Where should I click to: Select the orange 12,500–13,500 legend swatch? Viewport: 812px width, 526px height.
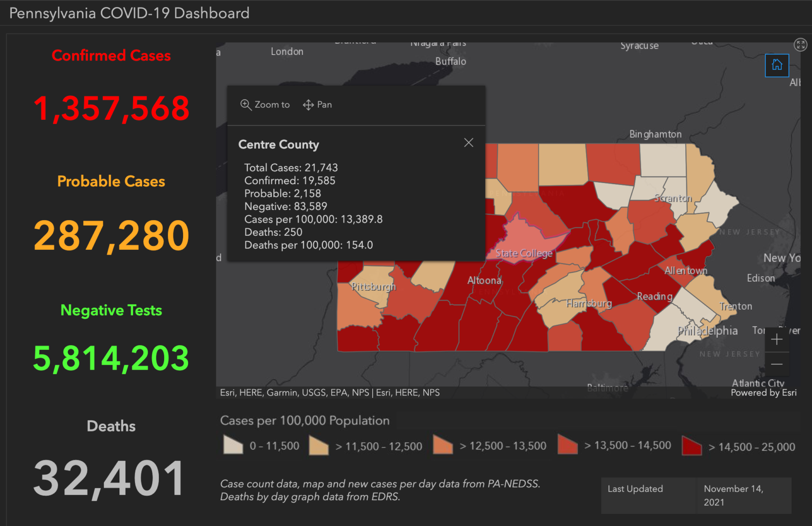[442, 445]
